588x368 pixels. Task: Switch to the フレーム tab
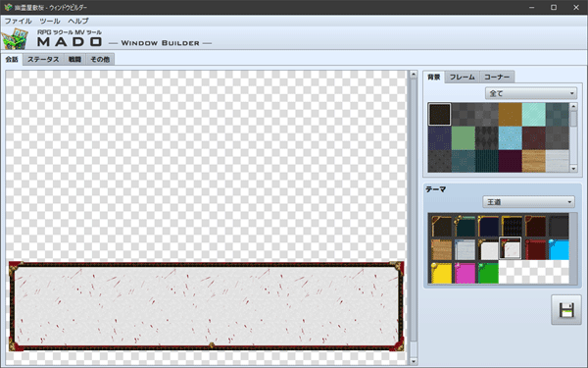pos(462,77)
